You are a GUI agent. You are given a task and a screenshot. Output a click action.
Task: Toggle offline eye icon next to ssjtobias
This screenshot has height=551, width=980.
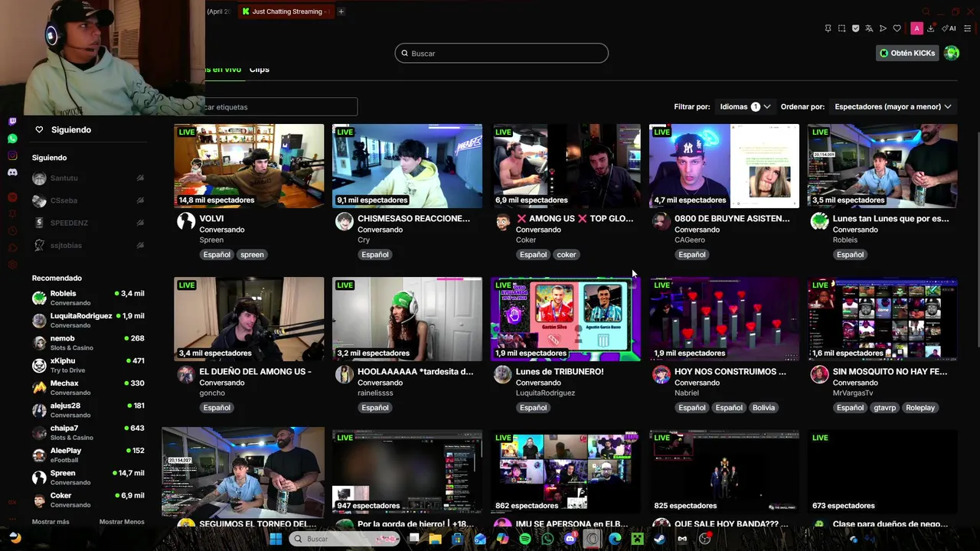pos(140,245)
